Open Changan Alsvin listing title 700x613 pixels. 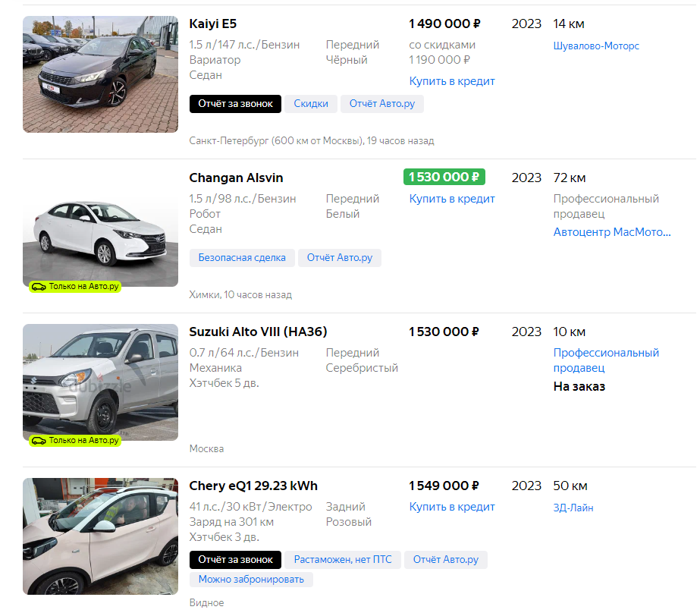[x=236, y=178]
